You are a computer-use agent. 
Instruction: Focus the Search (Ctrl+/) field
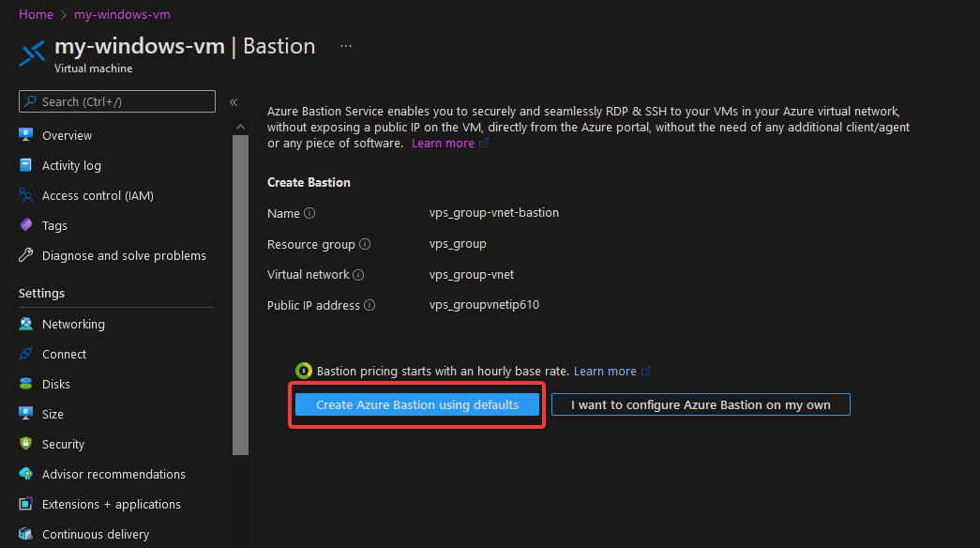pos(117,101)
